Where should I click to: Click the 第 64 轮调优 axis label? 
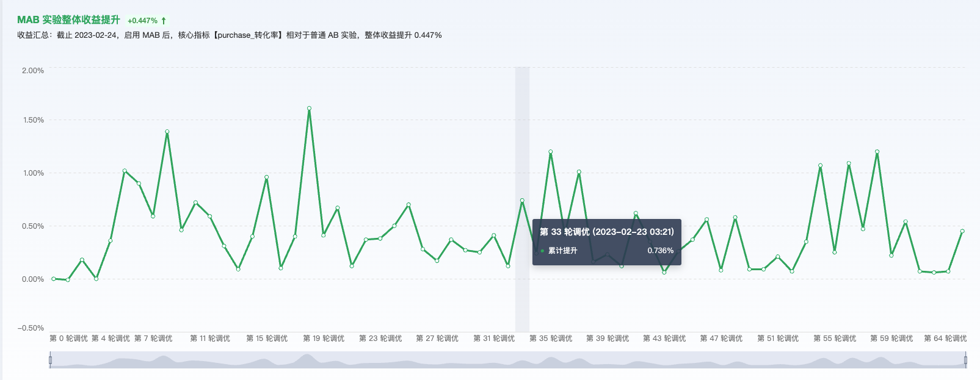click(x=945, y=339)
